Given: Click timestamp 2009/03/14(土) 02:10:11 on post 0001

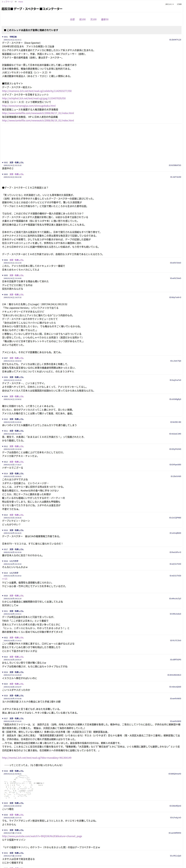Looking at the screenshot, I should coord(12,40).
